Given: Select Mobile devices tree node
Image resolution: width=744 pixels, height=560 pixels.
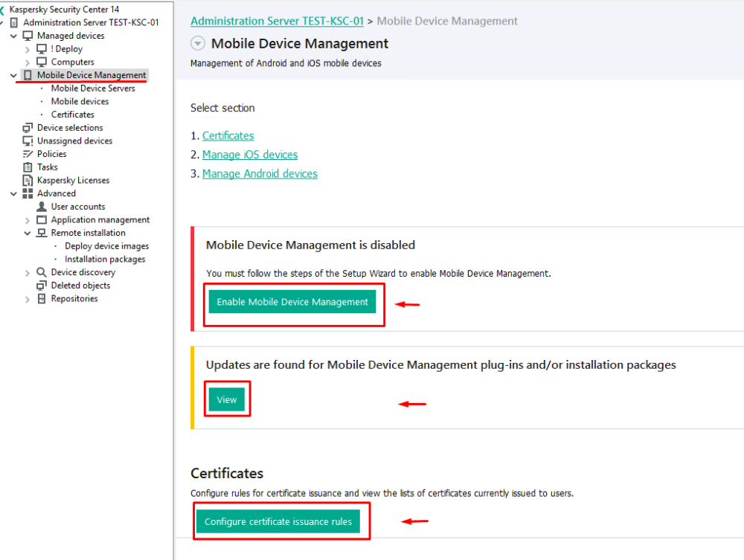Looking at the screenshot, I should (80, 101).
